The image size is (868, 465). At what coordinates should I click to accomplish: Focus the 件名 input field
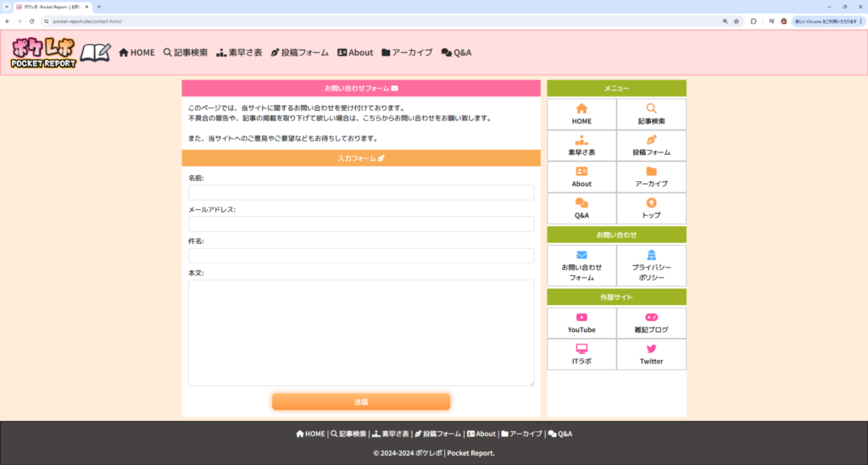coord(361,256)
